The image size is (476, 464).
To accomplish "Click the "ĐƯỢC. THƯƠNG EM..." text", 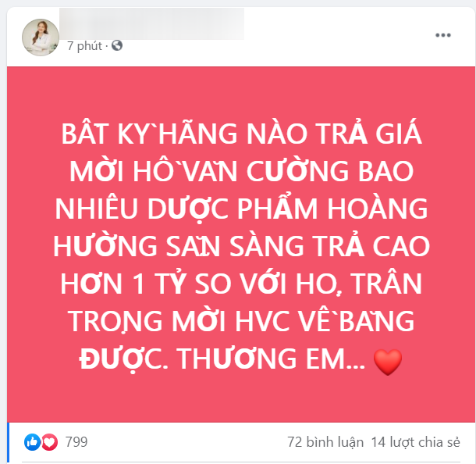I will 222,359.
